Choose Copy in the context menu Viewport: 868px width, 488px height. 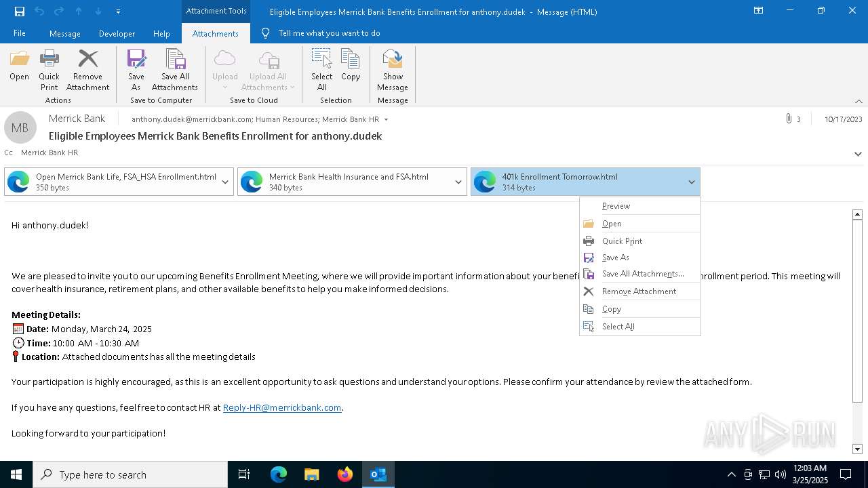(x=640, y=309)
